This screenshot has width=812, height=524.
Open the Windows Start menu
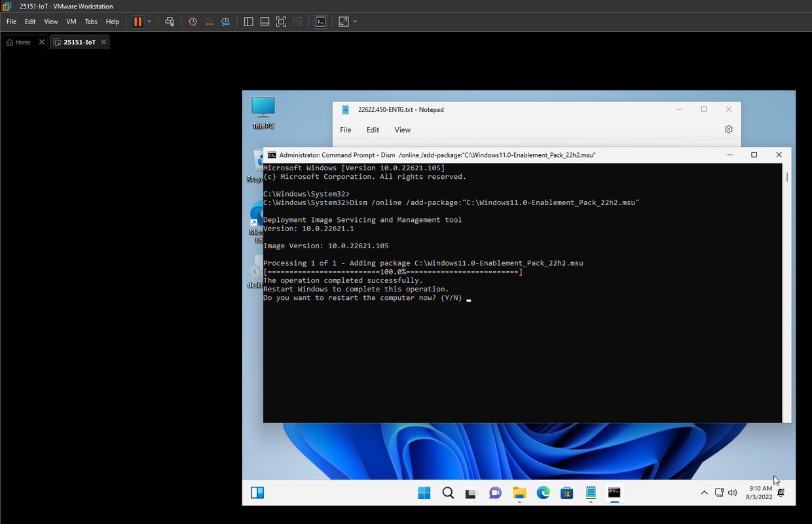(424, 493)
